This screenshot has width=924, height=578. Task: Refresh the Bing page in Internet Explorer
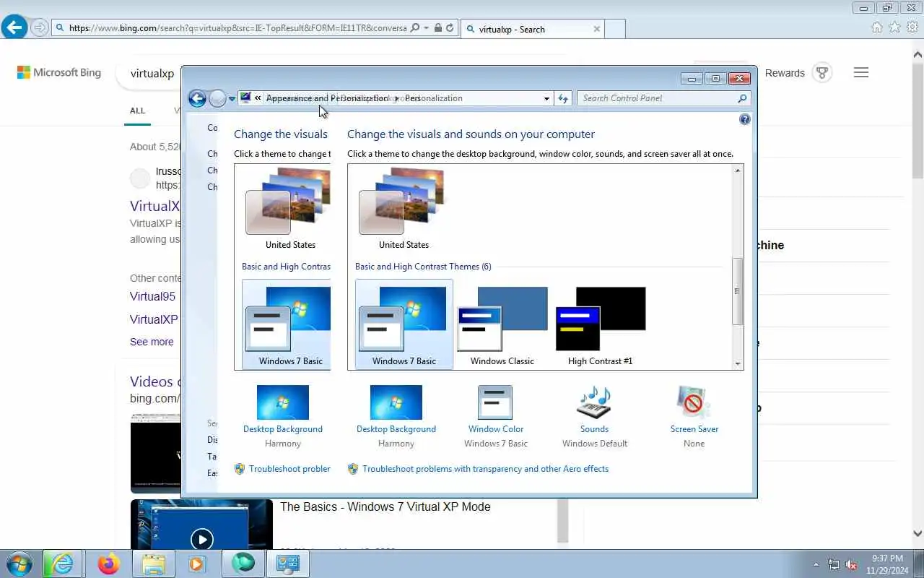[450, 28]
